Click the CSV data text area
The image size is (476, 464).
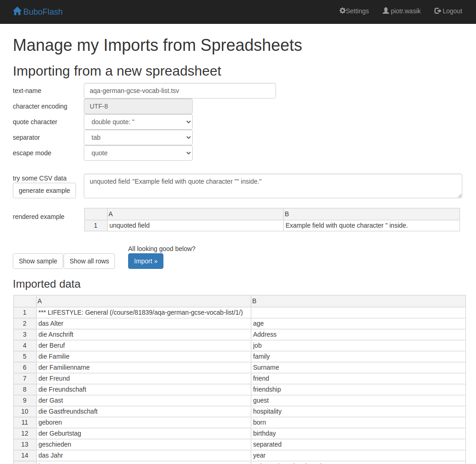point(273,186)
